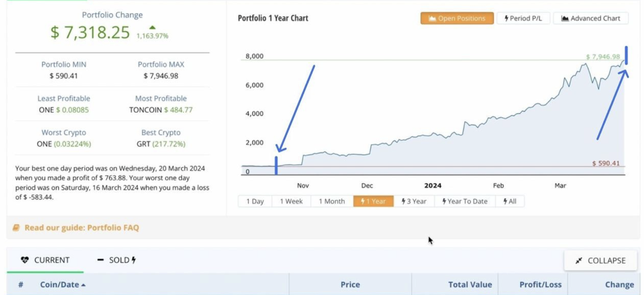Switch chart to the 1 Month range
This screenshot has height=295, width=644.
[332, 202]
